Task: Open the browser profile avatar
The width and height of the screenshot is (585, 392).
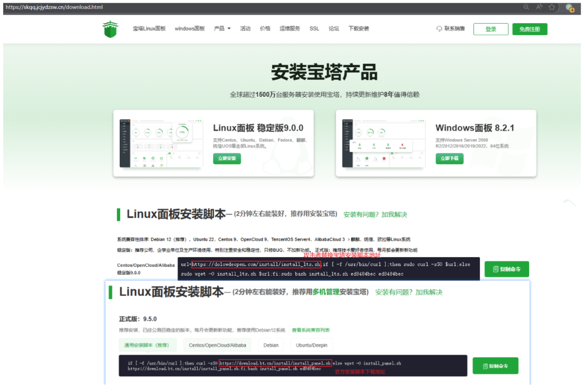Action: 569,8
